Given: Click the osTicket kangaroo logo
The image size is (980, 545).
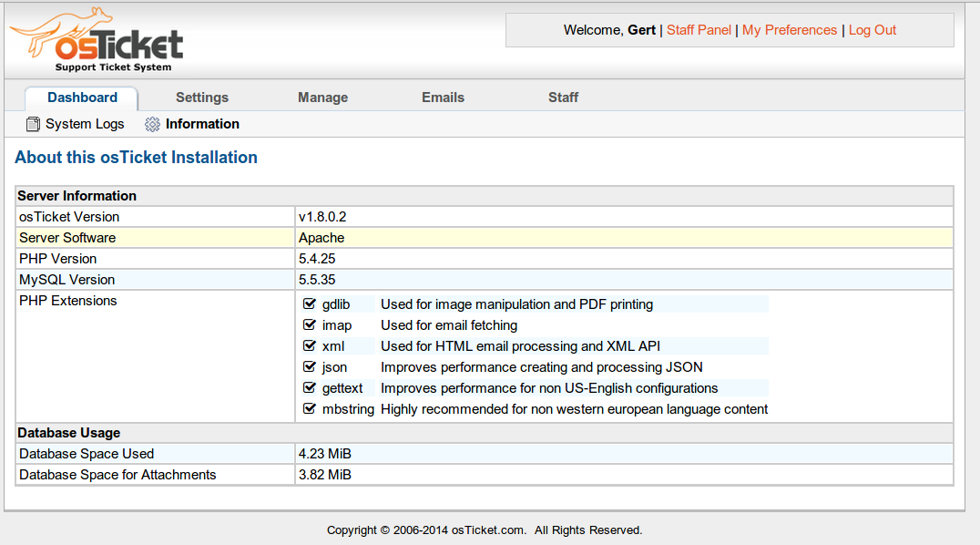Looking at the screenshot, I should pyautogui.click(x=97, y=40).
